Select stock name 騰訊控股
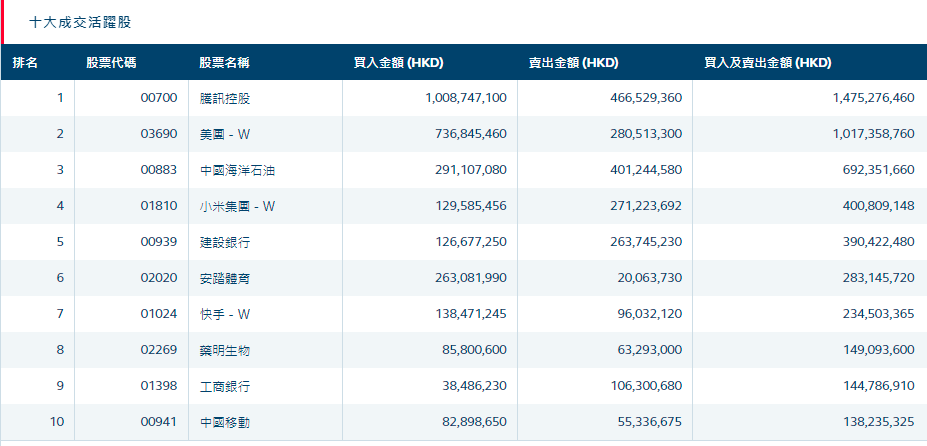This screenshot has height=446, width=927. point(225,98)
